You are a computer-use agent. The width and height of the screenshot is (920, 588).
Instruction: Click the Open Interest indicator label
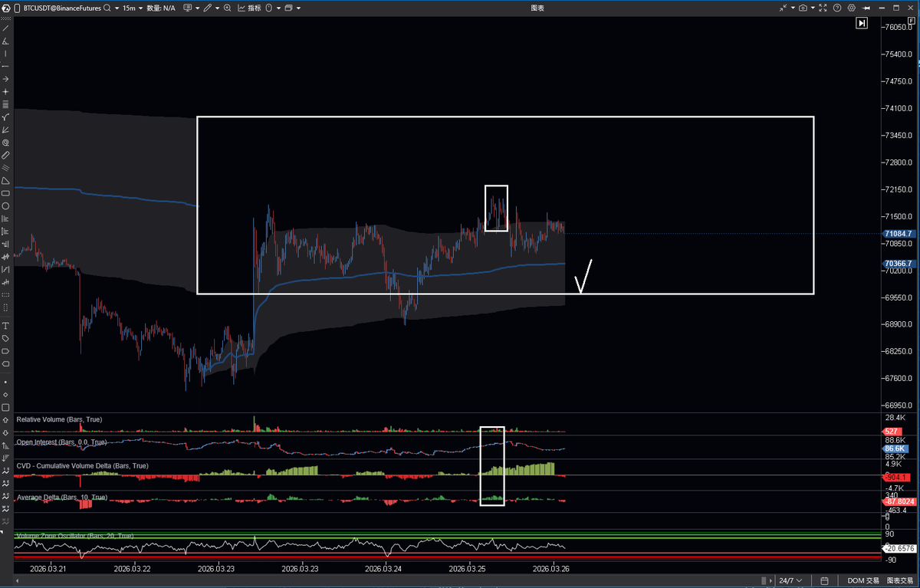(x=61, y=442)
